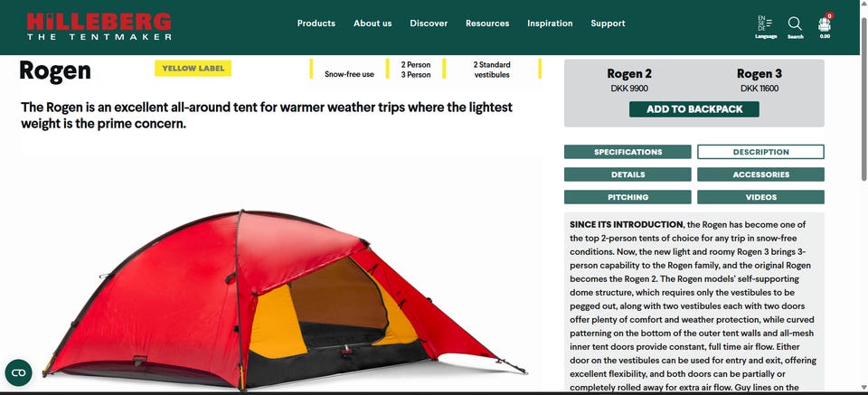
Task: Open the Language selector icon
Action: [x=766, y=27]
